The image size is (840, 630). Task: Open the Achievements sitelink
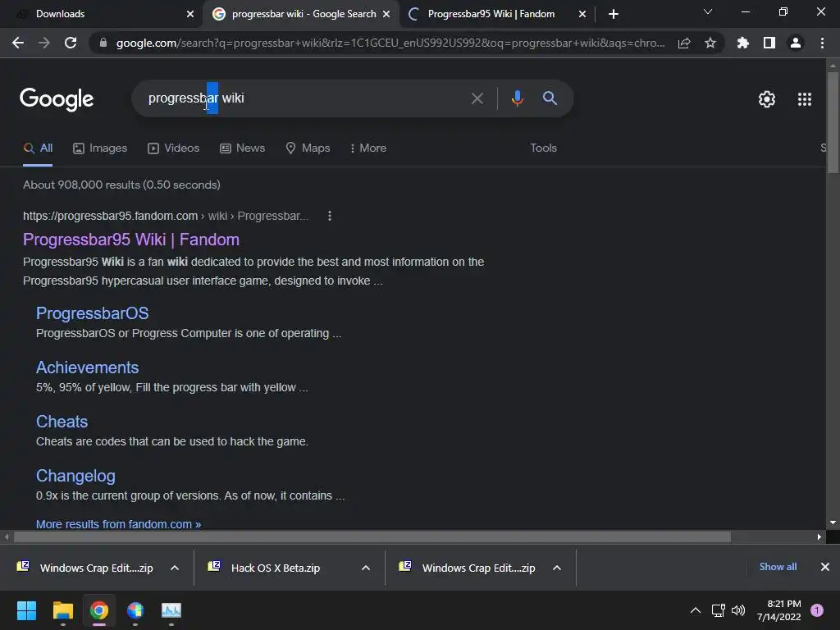(x=87, y=367)
